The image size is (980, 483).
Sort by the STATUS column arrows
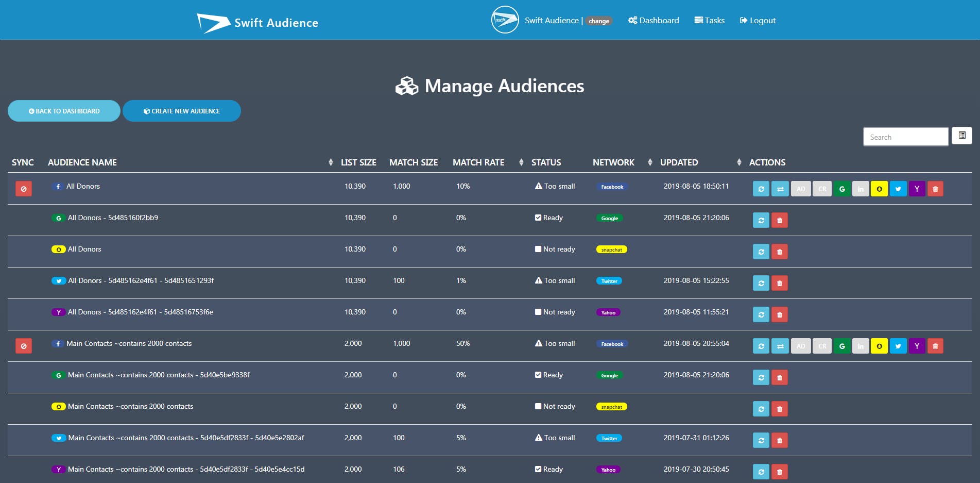coord(522,162)
